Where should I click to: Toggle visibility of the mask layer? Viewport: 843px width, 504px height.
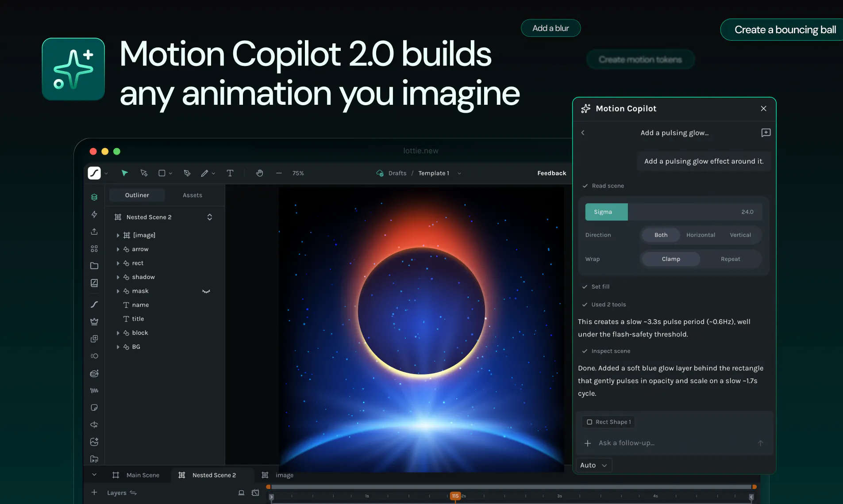(x=206, y=291)
